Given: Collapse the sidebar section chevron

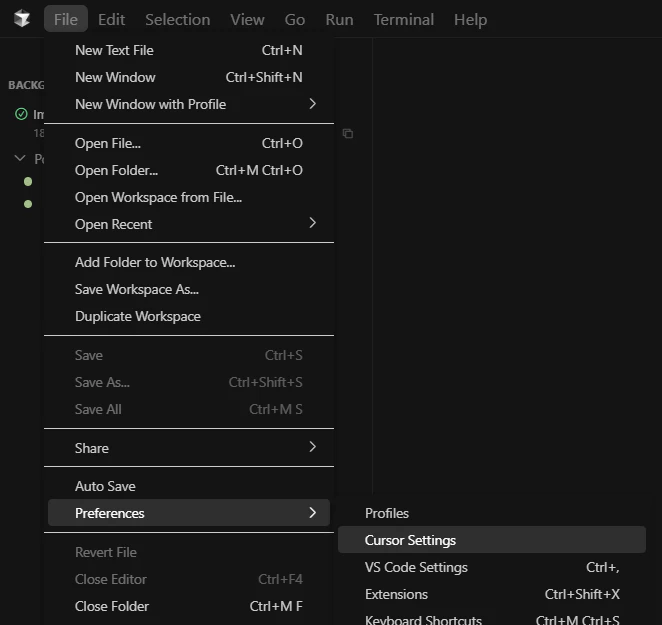Looking at the screenshot, I should point(20,158).
